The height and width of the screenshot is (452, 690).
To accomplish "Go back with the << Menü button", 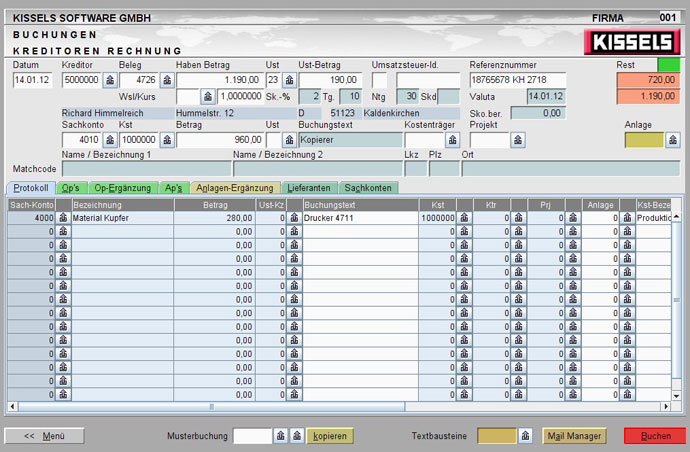I will [44, 436].
